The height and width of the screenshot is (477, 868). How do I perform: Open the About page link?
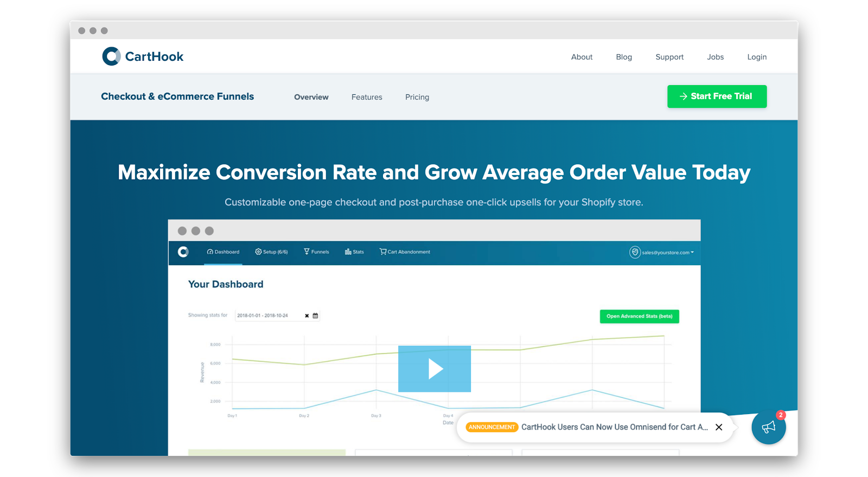[x=582, y=57]
